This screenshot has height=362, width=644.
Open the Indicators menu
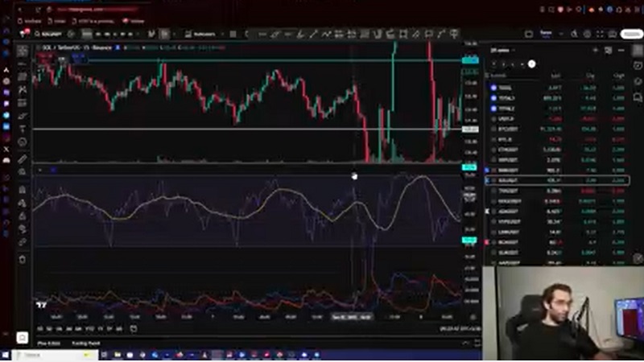click(x=199, y=35)
